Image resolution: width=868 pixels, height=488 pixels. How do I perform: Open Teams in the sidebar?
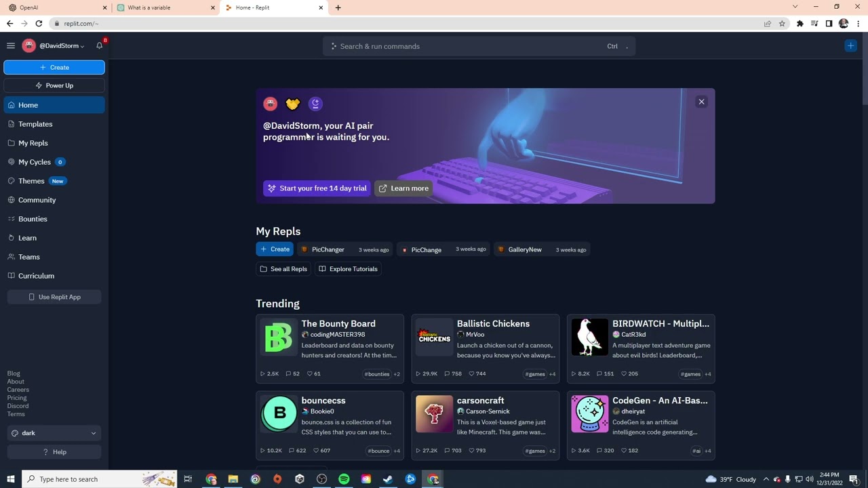coord(54,257)
